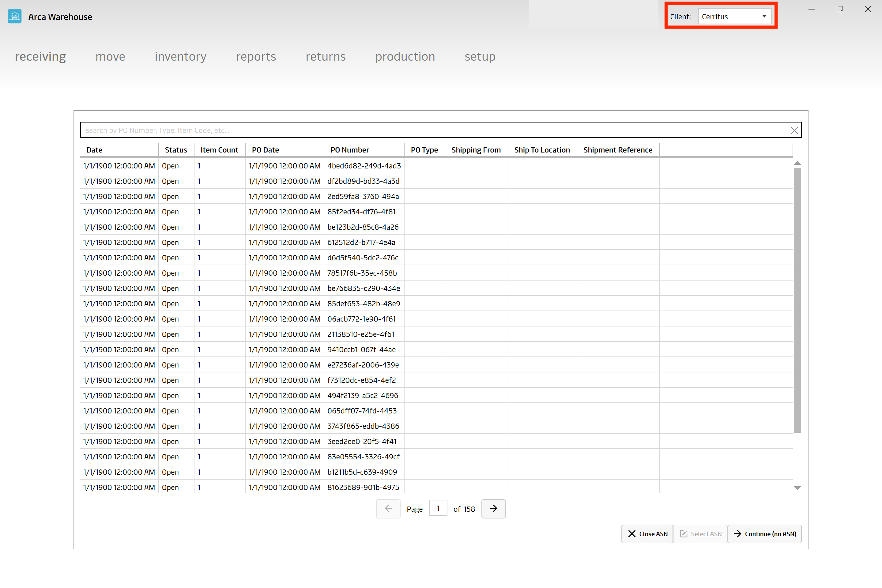Click PO Date cell in 2ed59fa8 row
The height and width of the screenshot is (588, 882).
click(285, 196)
